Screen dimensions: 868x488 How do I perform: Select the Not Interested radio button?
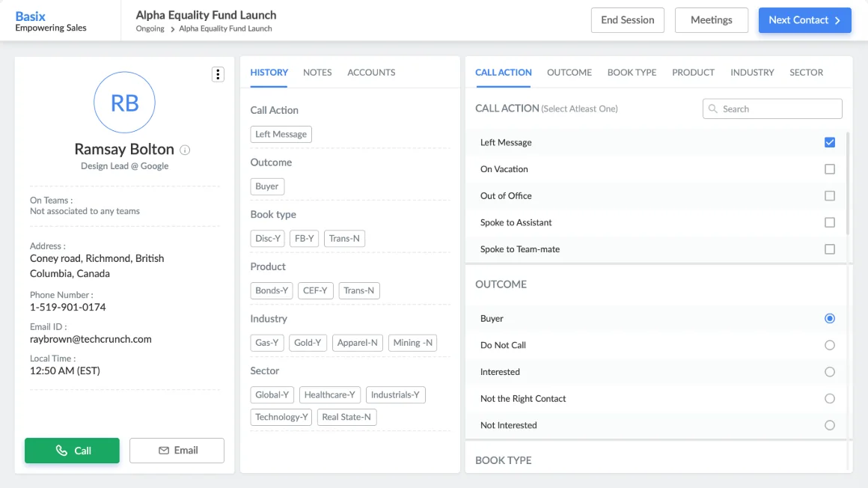[829, 425]
